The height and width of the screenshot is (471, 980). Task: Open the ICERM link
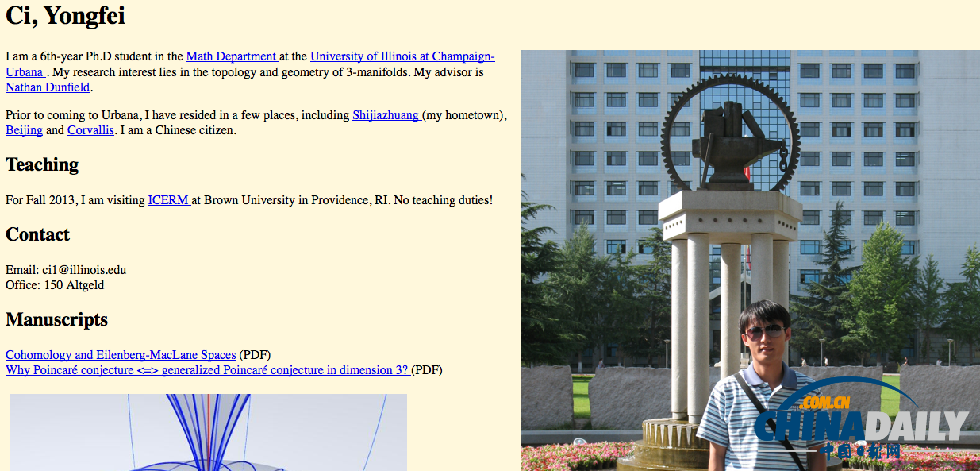point(168,200)
